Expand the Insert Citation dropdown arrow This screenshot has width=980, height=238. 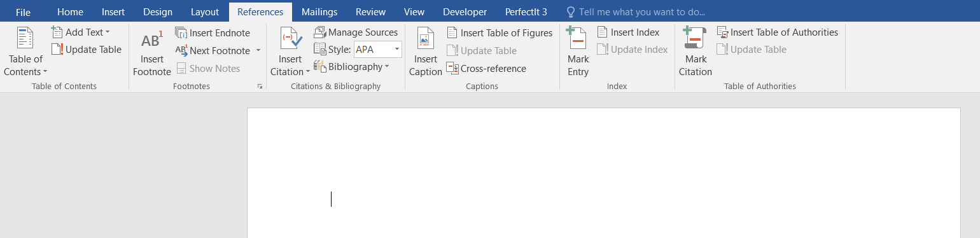point(308,72)
